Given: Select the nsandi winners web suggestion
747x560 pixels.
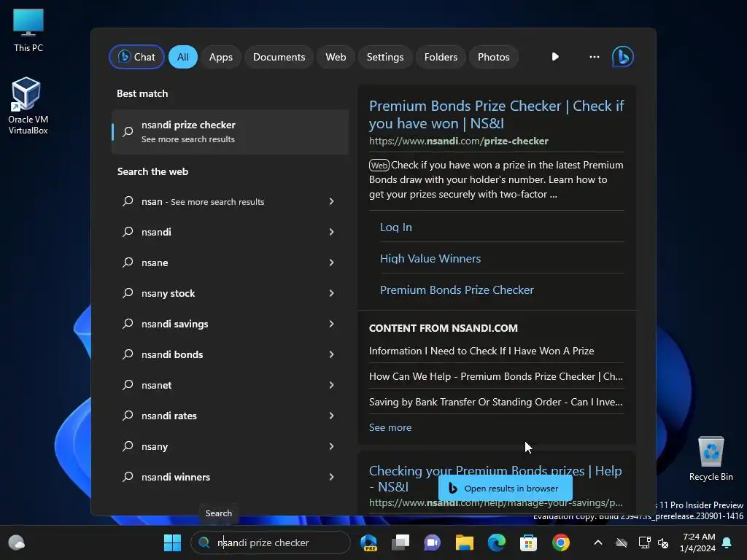Looking at the screenshot, I should (x=230, y=477).
